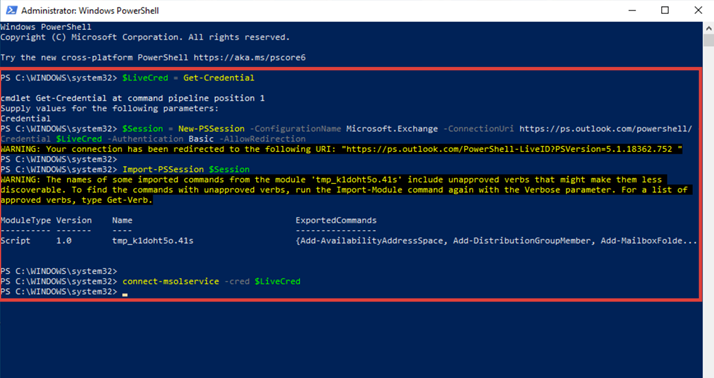Click the Administrator: Windows PowerShell title text

point(90,10)
